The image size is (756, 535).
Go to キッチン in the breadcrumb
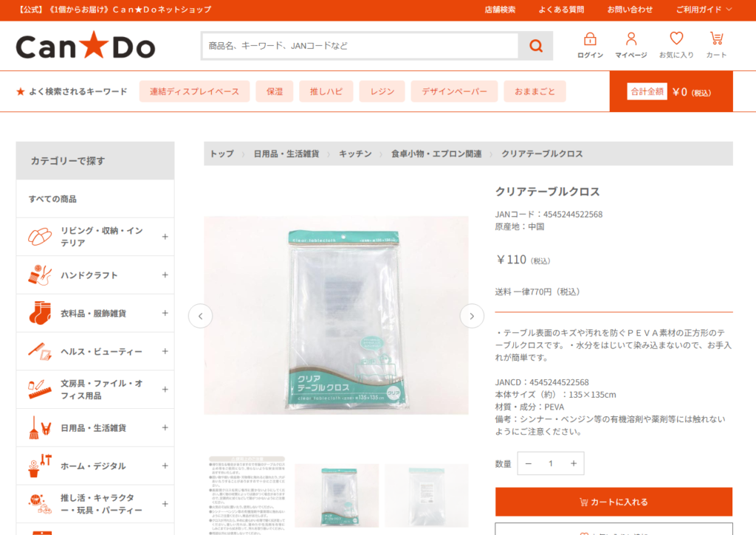point(355,153)
